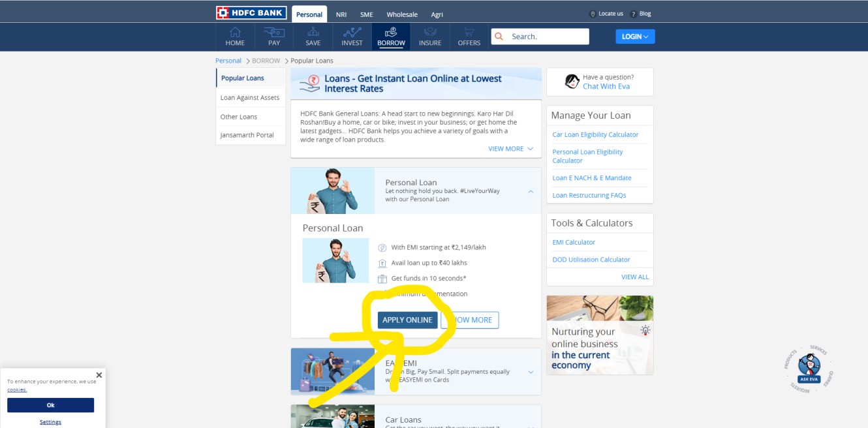Viewport: 868px width, 428px height.
Task: Open the OFFERS cart icon
Action: tap(469, 33)
